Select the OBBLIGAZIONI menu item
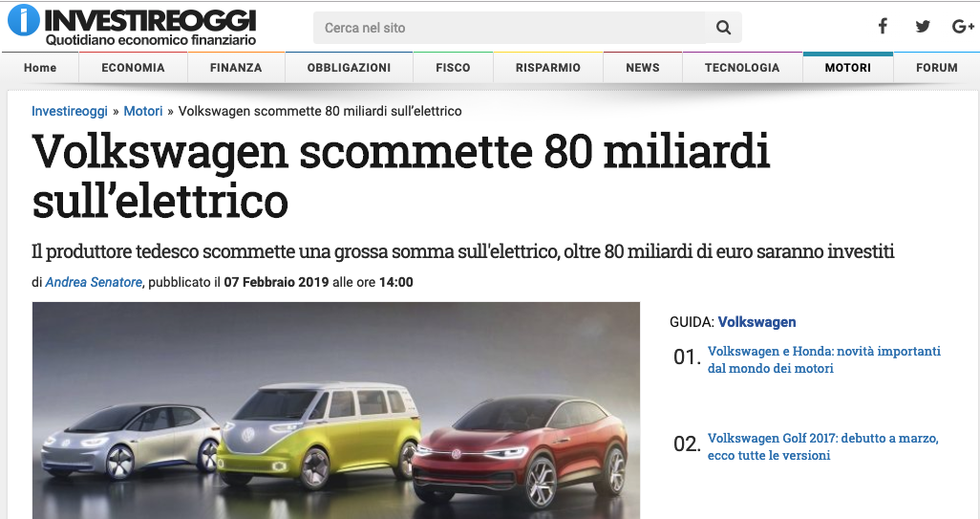The height and width of the screenshot is (519, 980). [x=349, y=68]
